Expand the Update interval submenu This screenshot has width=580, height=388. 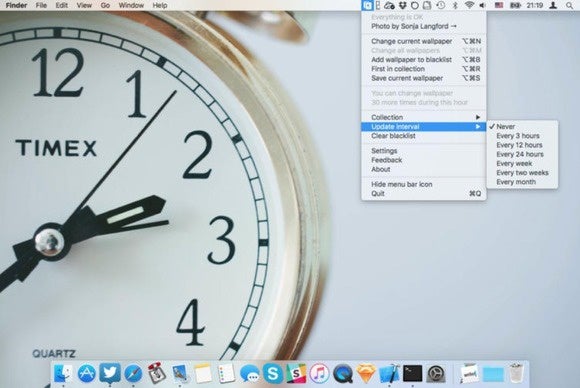click(424, 126)
